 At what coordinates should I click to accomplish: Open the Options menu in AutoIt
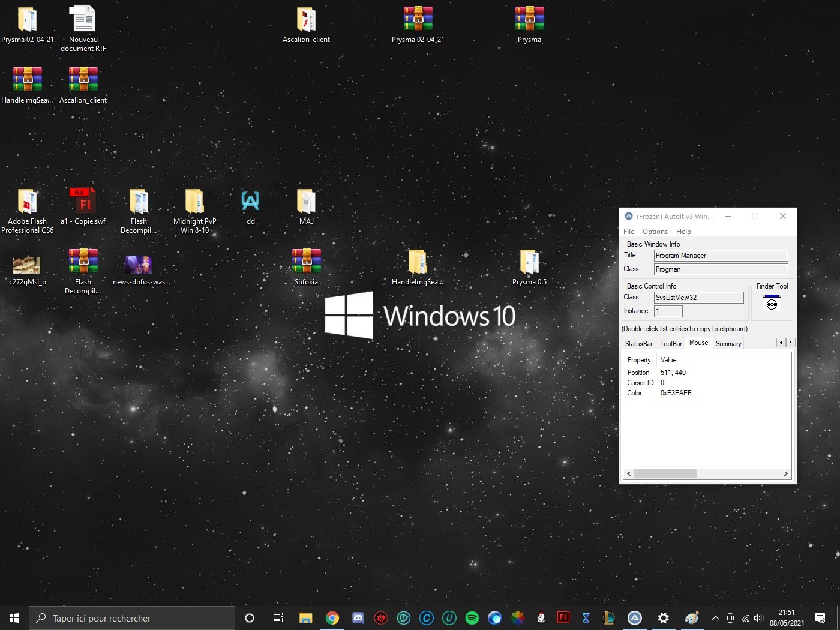(655, 232)
